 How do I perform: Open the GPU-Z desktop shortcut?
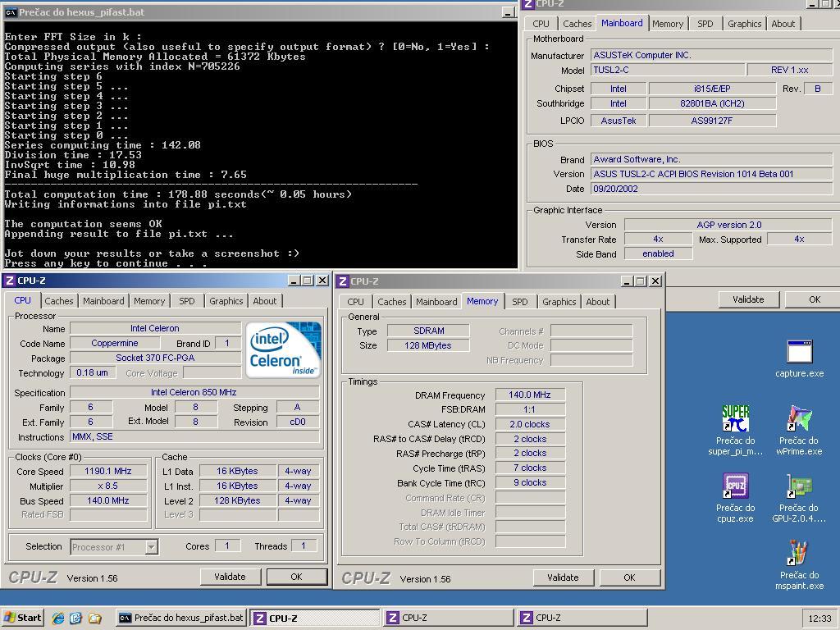pos(799,498)
